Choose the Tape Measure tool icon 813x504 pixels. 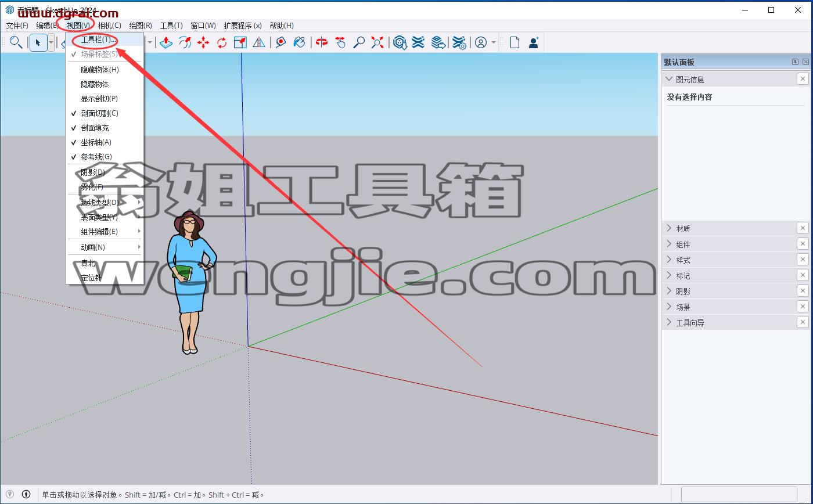281,42
